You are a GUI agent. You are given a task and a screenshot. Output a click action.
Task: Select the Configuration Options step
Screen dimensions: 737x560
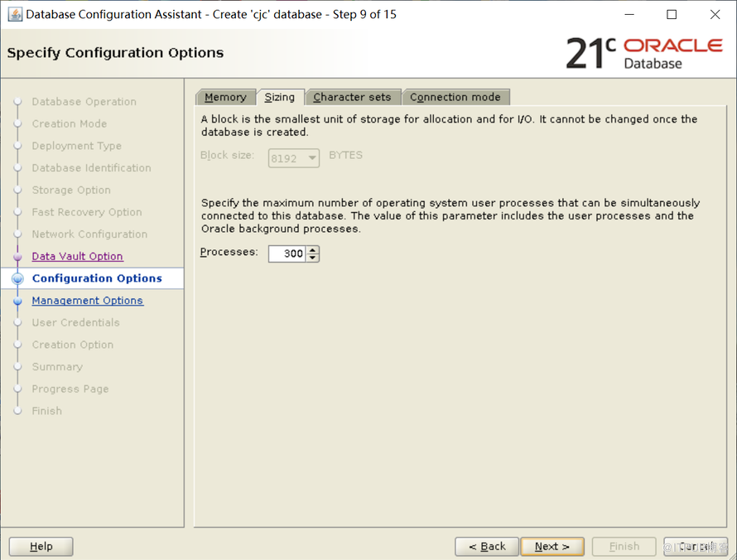pyautogui.click(x=97, y=278)
